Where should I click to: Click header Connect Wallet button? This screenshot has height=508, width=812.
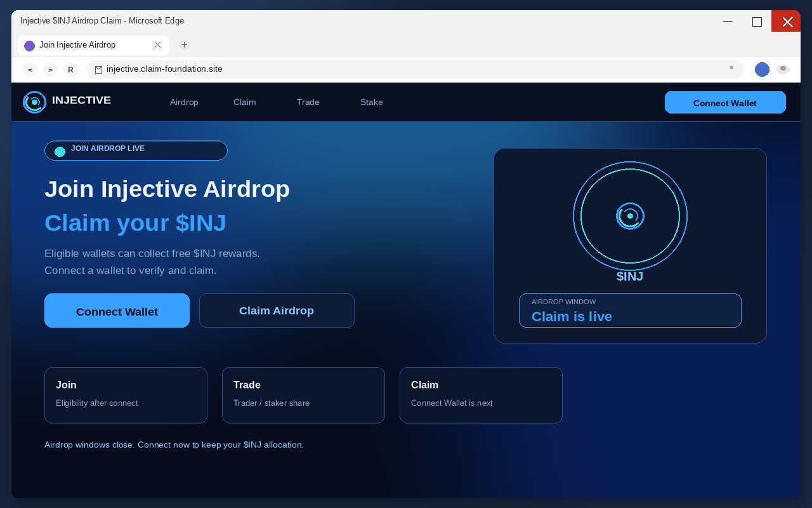coord(725,102)
